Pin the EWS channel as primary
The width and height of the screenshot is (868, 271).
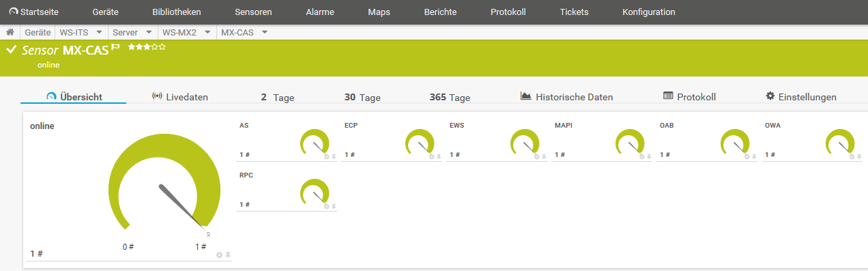(544, 157)
